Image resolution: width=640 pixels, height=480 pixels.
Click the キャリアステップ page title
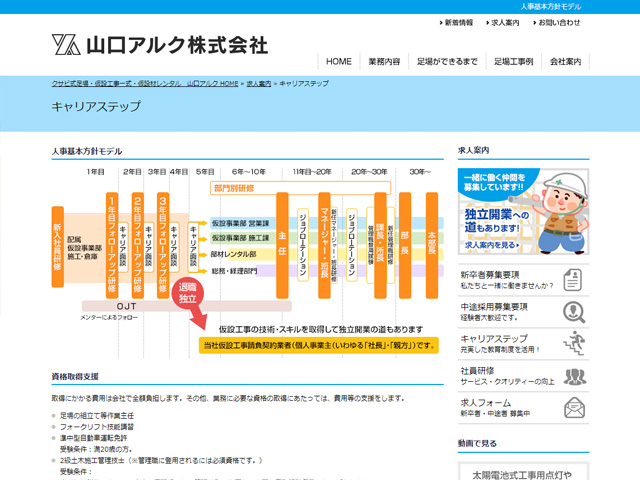point(96,107)
